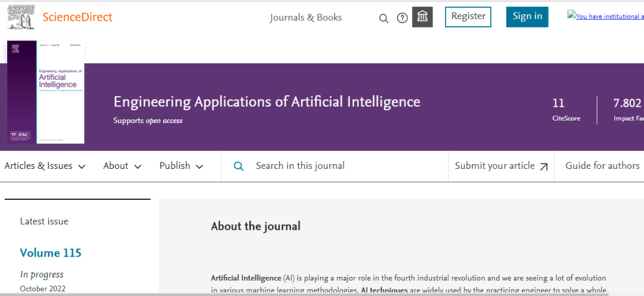644x296 pixels.
Task: Open the help question mark icon
Action: (x=402, y=18)
